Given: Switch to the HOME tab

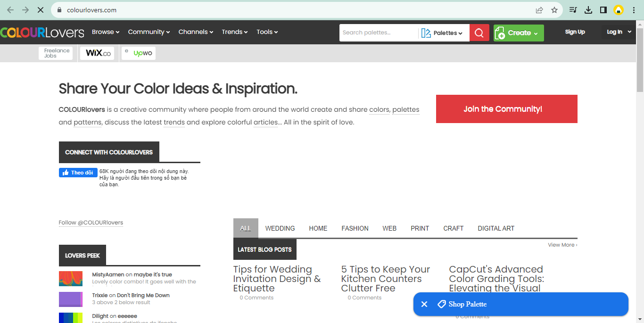Looking at the screenshot, I should (318, 228).
